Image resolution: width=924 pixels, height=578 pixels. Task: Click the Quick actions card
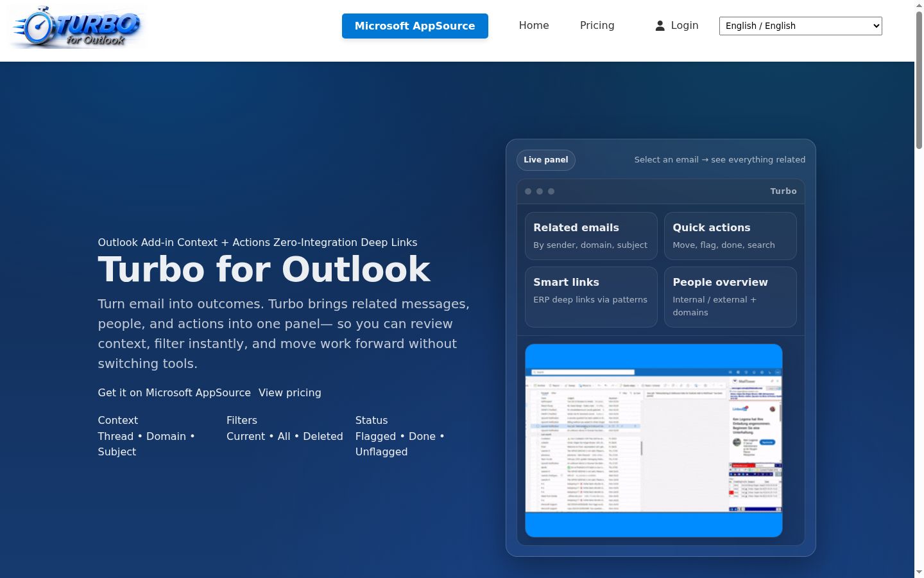[730, 236]
